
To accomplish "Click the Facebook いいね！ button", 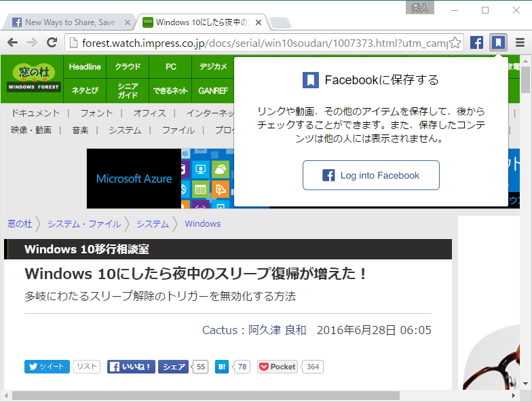I will pyautogui.click(x=132, y=367).
